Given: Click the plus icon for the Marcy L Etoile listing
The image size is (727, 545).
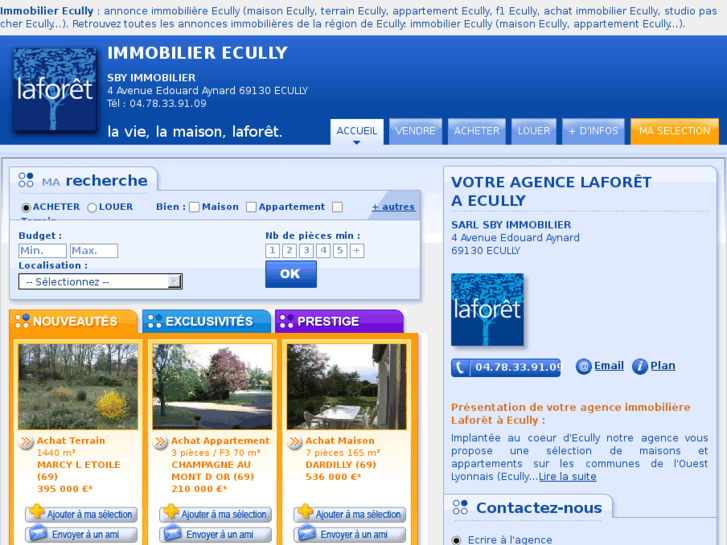Looking at the screenshot, I should [x=37, y=512].
